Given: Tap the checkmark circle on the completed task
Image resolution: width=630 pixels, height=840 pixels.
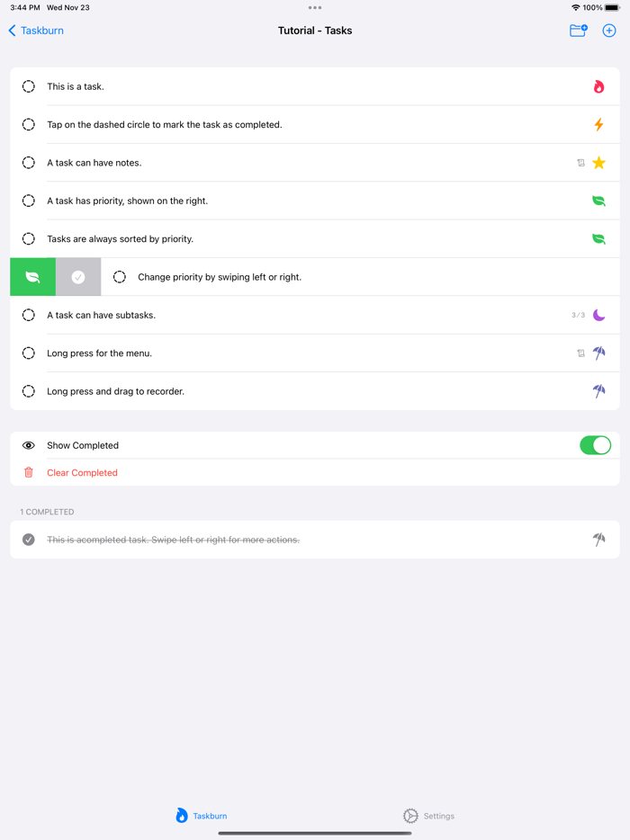Looking at the screenshot, I should tap(28, 540).
